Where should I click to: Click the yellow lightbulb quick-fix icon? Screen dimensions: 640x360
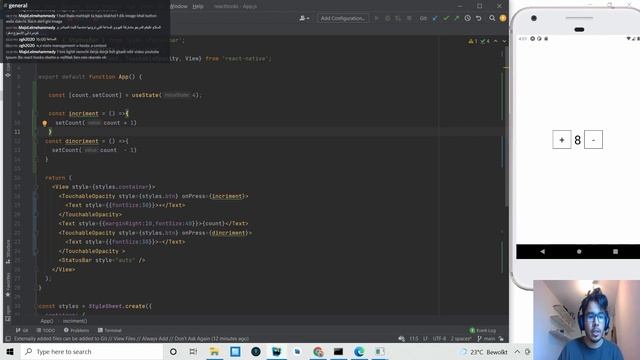(44, 123)
